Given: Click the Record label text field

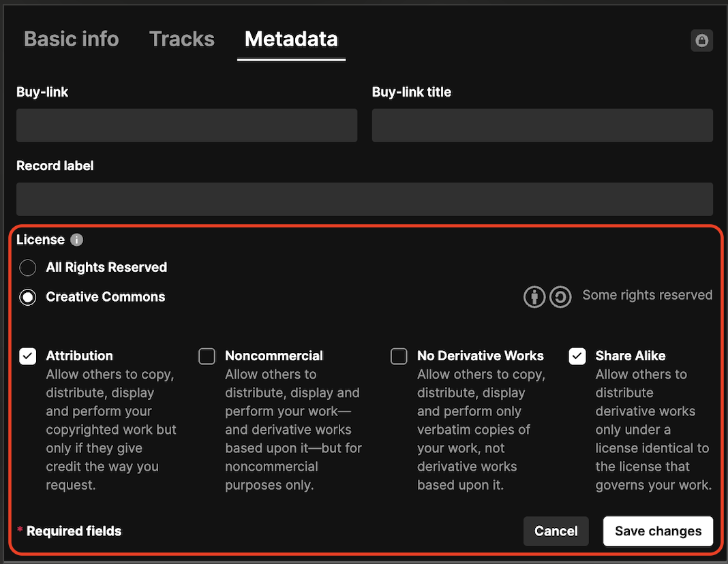Looking at the screenshot, I should pyautogui.click(x=364, y=199).
